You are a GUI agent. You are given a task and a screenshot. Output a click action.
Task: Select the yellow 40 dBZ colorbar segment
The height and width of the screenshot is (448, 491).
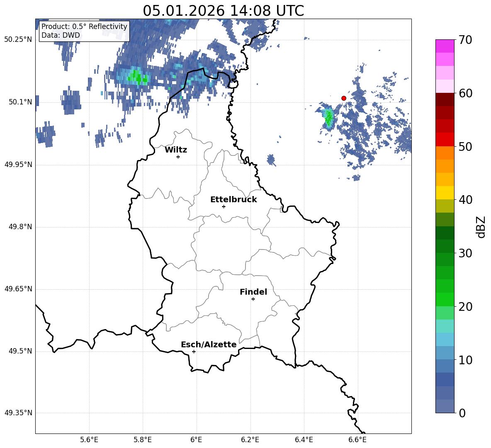click(445, 193)
